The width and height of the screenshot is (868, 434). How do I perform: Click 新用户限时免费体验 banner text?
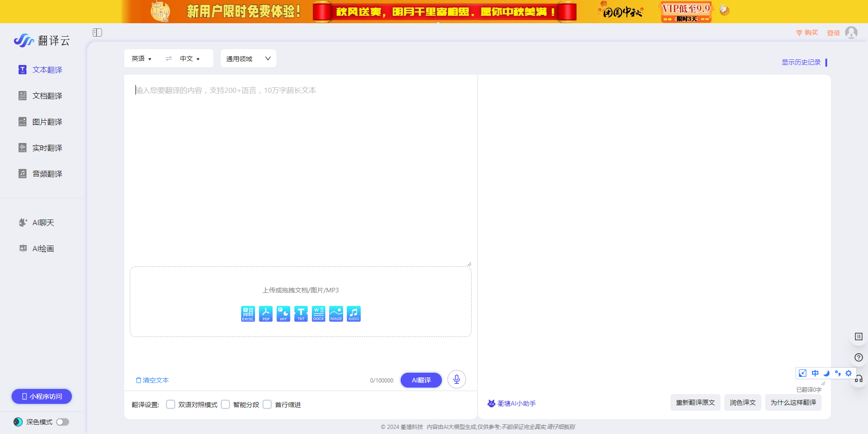click(243, 11)
